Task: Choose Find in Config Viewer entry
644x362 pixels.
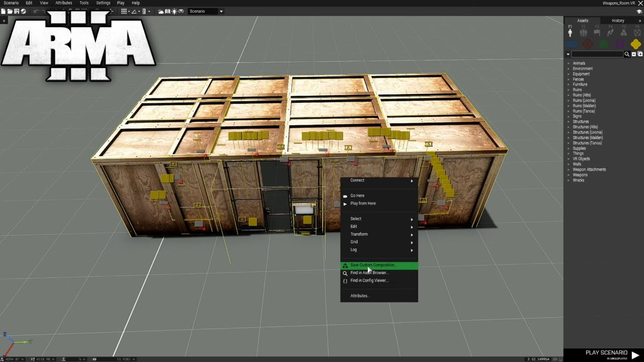Action: 379,281
